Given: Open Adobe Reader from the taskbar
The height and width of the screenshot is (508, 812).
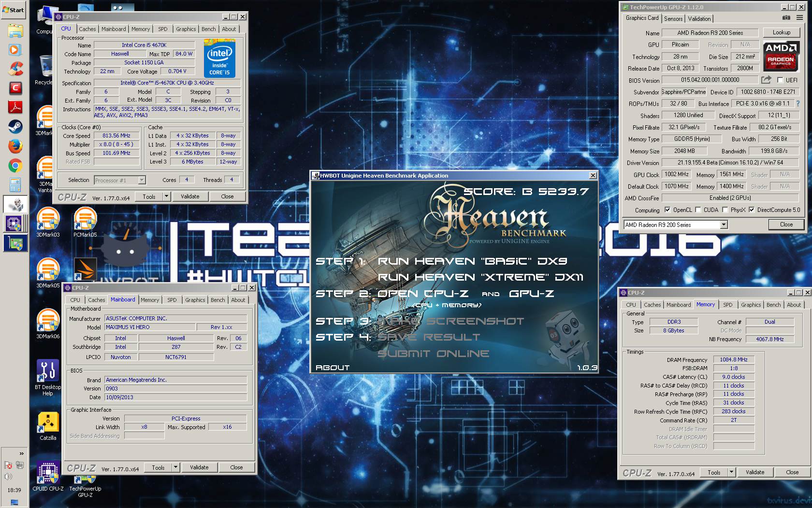Looking at the screenshot, I should click(15, 107).
